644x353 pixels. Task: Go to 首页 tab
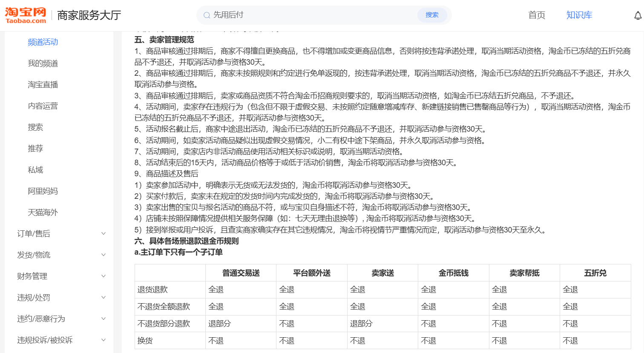tap(537, 15)
